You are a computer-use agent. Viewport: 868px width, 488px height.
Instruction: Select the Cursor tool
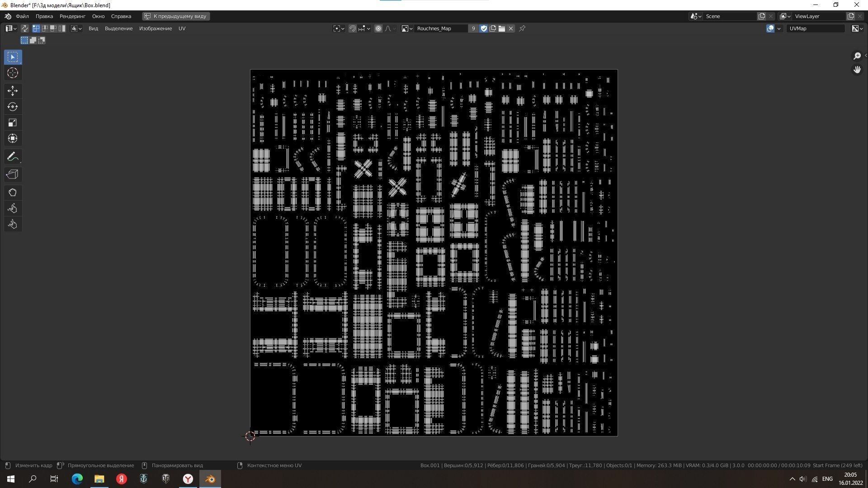(x=12, y=73)
